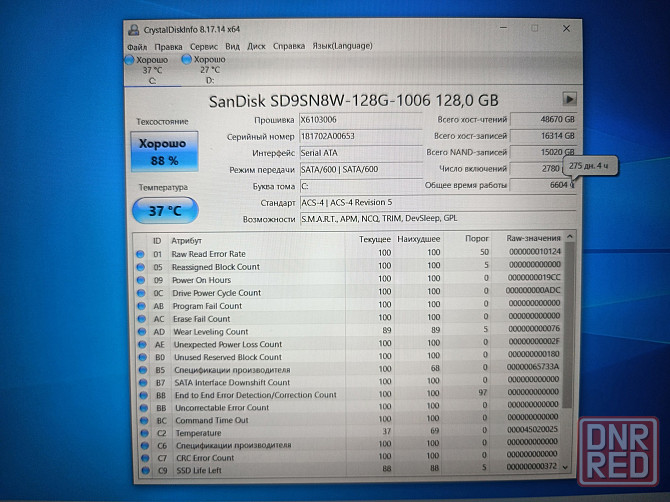
Task: Click the NAND writes value 15020 GB
Action: tap(543, 152)
